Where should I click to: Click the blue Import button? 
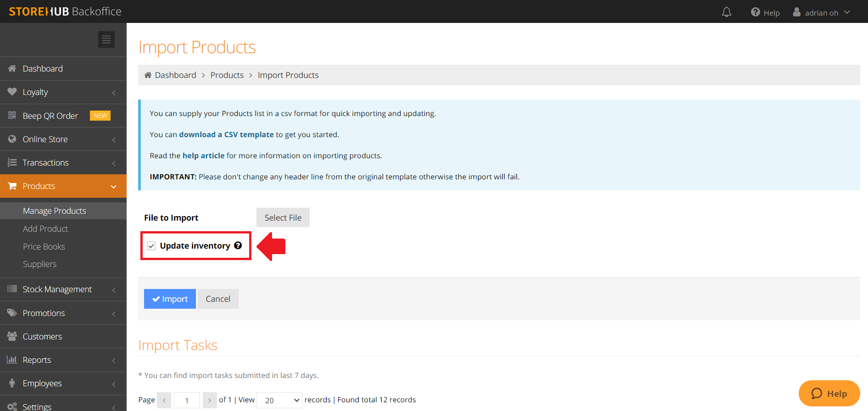pos(170,299)
